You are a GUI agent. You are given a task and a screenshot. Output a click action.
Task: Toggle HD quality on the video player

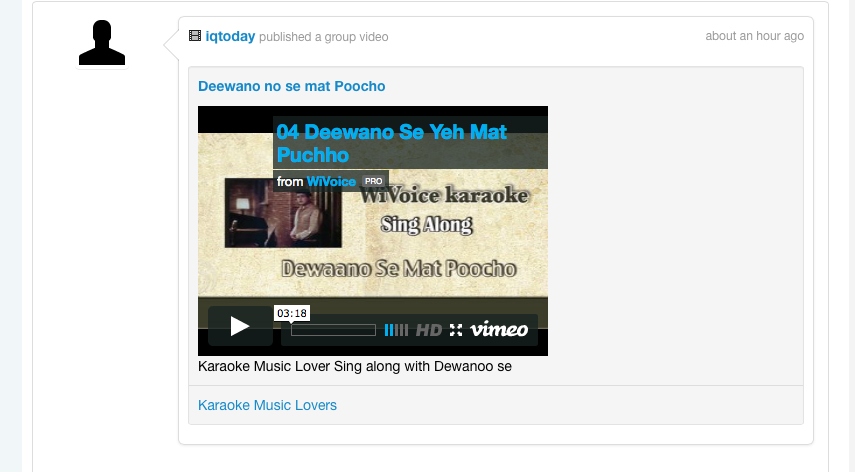click(x=429, y=330)
